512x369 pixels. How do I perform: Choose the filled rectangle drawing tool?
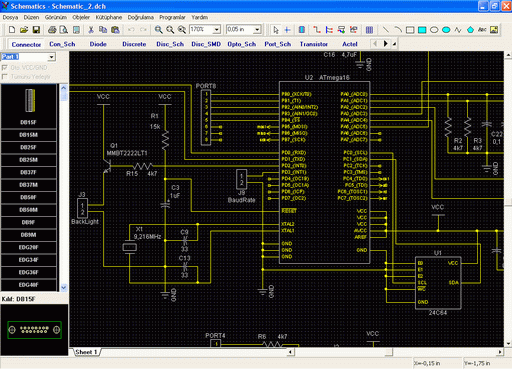point(422,30)
